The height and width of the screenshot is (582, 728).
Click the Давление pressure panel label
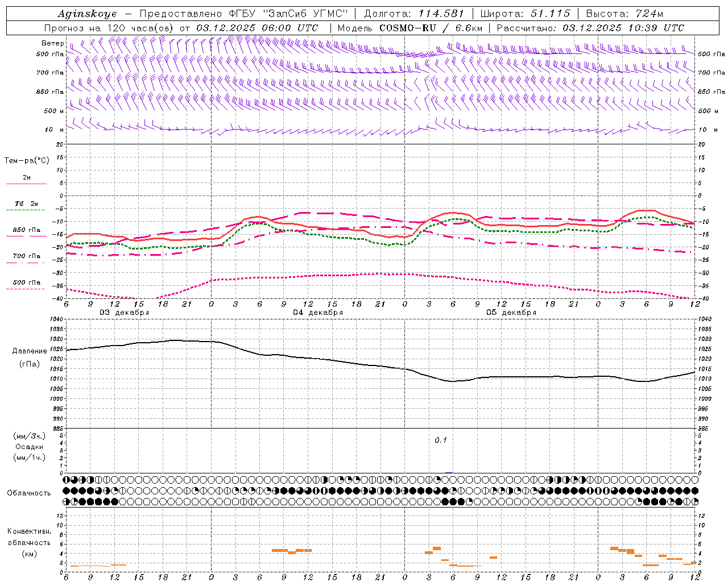click(30, 351)
